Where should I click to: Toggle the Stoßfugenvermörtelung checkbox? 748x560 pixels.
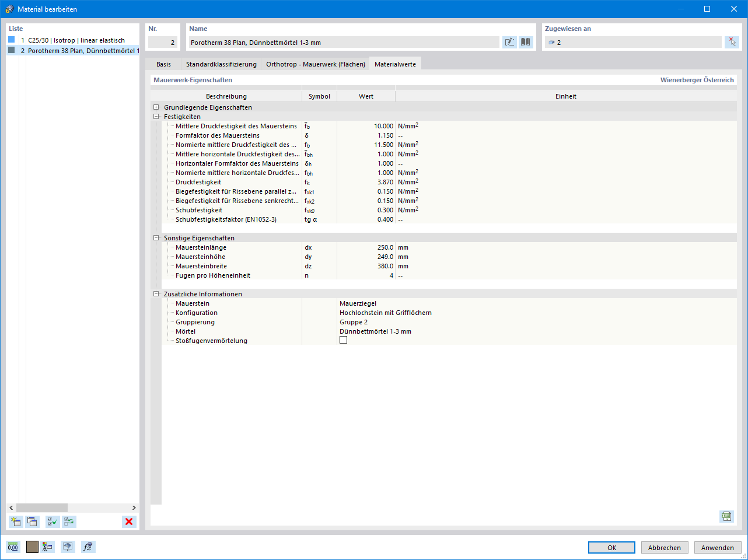coord(343,340)
